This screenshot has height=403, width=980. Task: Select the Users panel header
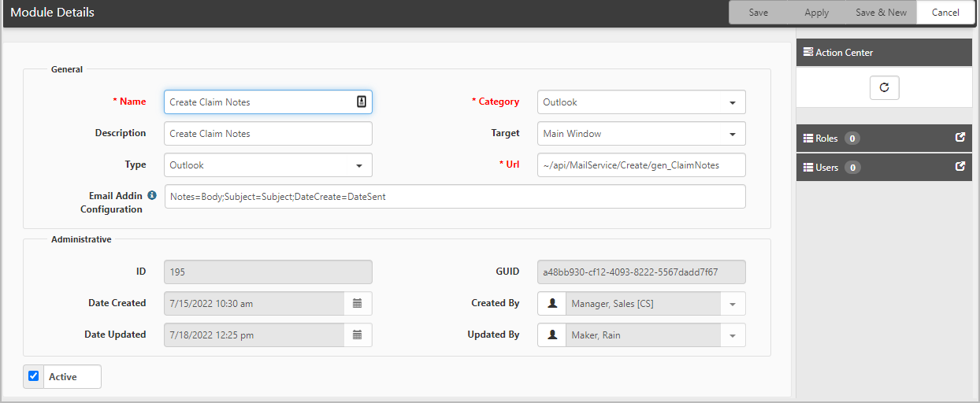tap(884, 167)
